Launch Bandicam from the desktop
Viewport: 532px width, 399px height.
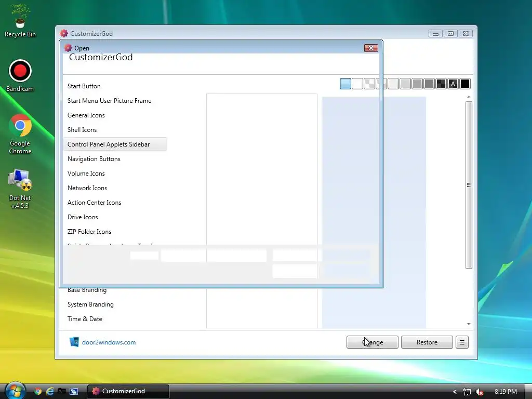[x=20, y=75]
